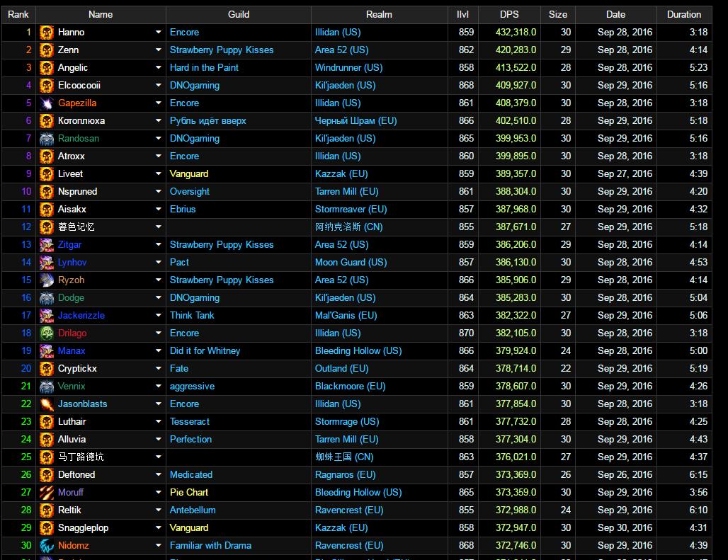Click Hanno's class icon
Image resolution: width=728 pixels, height=560 pixels.
47,33
